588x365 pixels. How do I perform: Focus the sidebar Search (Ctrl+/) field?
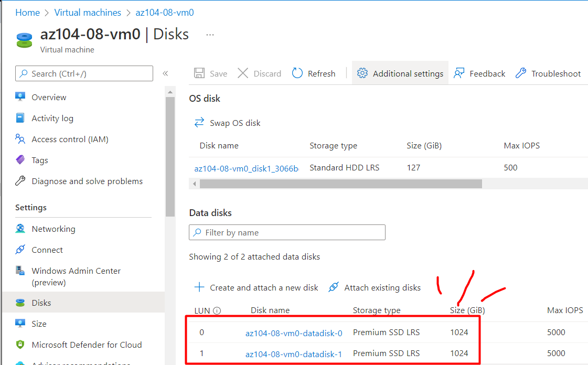(84, 73)
